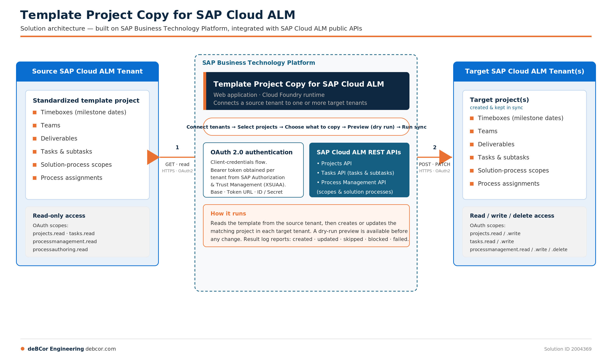This screenshot has width=612, height=364.
Task: Click "projects.read · tasks.read" scope line
Action: coord(64,233)
